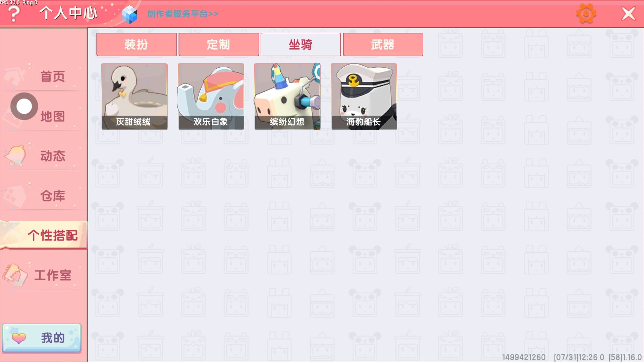Screen dimensions: 644x362
Task: Click the warehouse icon beside 仓库
Action: [14, 196]
